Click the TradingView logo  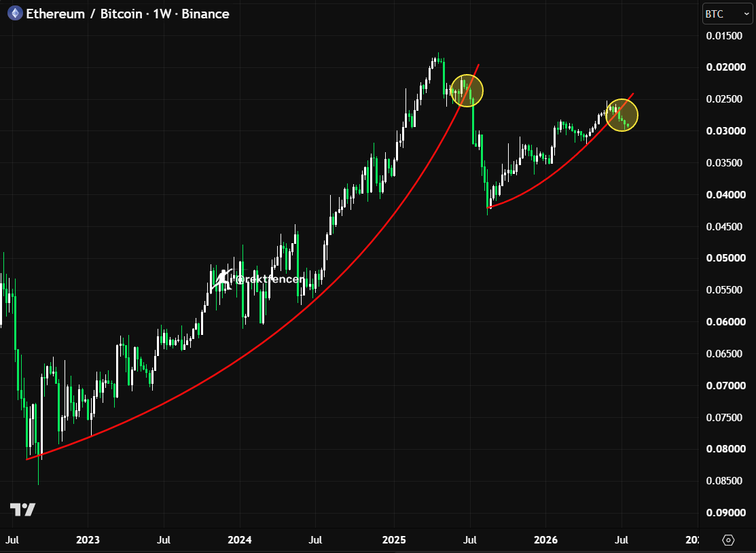[22, 509]
